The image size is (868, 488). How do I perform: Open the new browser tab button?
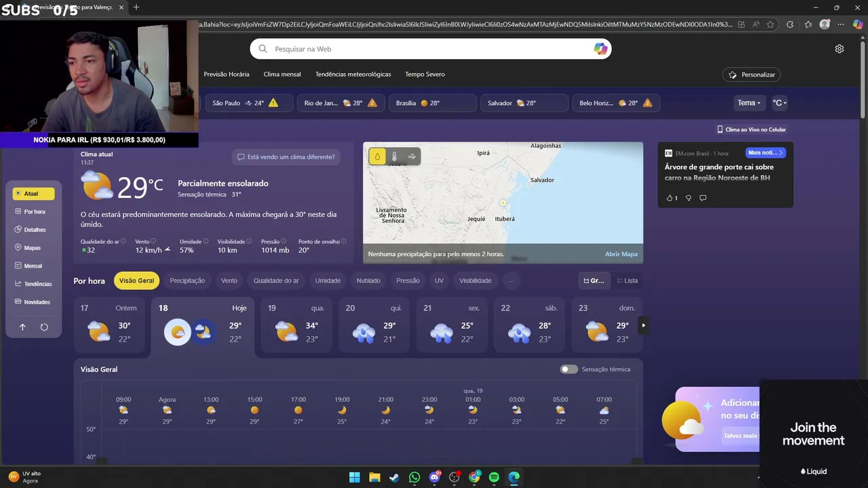tap(136, 7)
